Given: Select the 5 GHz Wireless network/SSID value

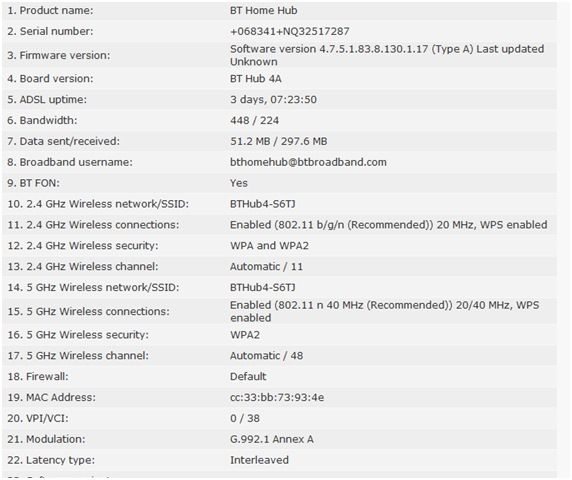Looking at the screenshot, I should (263, 287).
